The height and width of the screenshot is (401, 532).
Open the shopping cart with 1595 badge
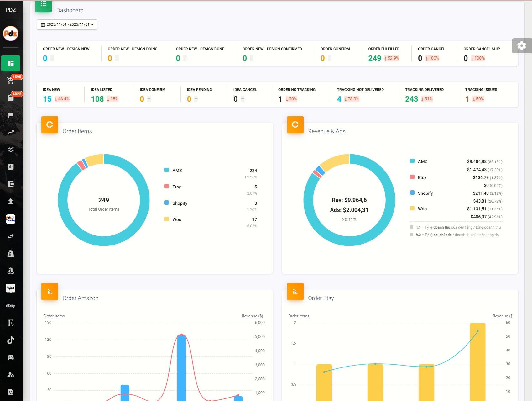[11, 81]
